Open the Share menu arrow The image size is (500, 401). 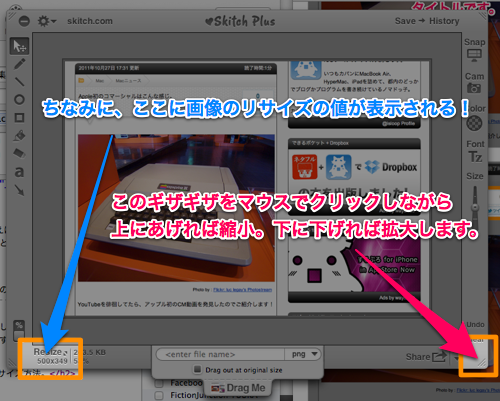point(456,358)
